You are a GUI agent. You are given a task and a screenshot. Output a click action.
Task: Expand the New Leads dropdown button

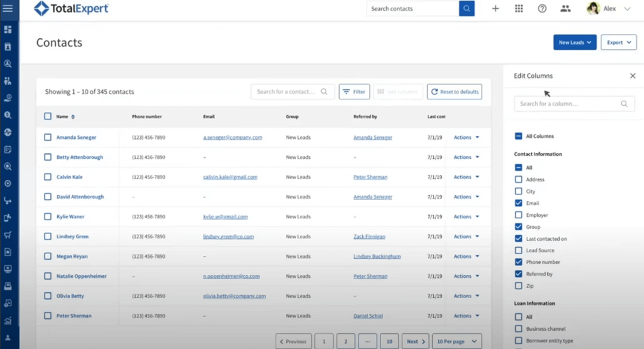coord(575,43)
